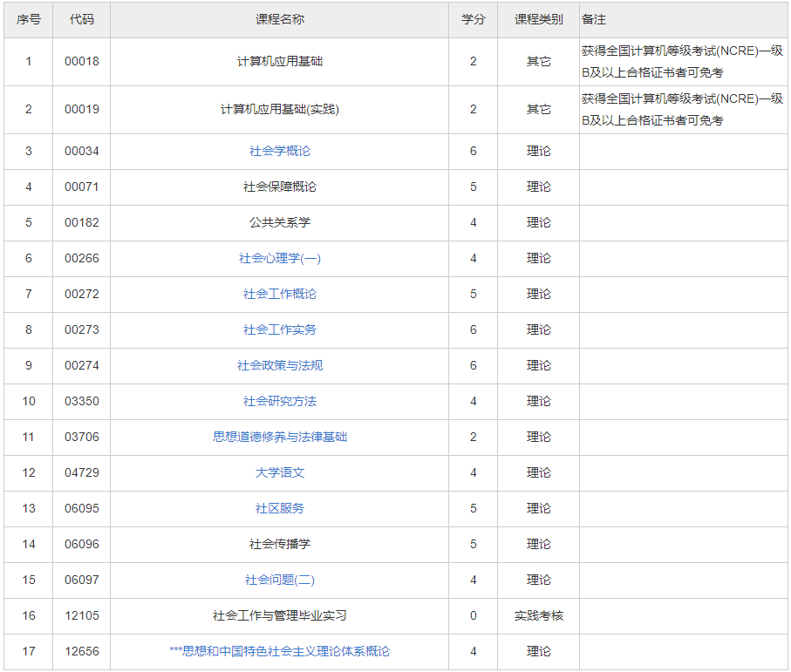Open the 社会工作实务 course link
Viewport: 791px width, 672px height.
coord(279,330)
